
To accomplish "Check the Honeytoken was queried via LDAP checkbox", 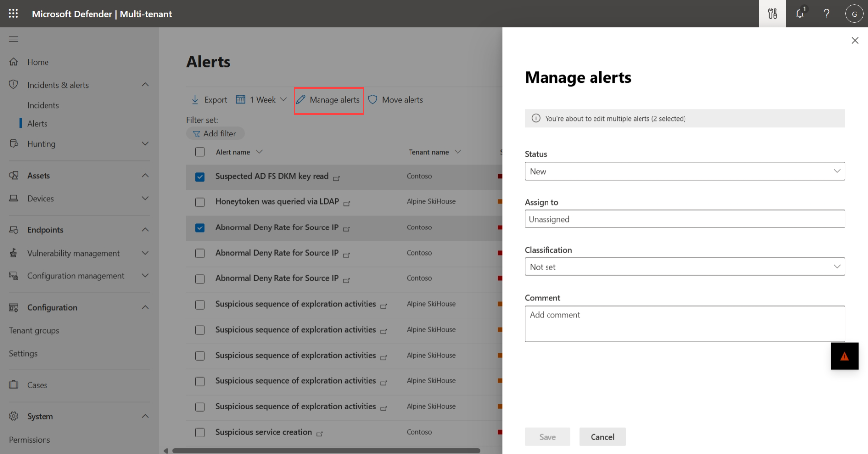I will pos(200,202).
